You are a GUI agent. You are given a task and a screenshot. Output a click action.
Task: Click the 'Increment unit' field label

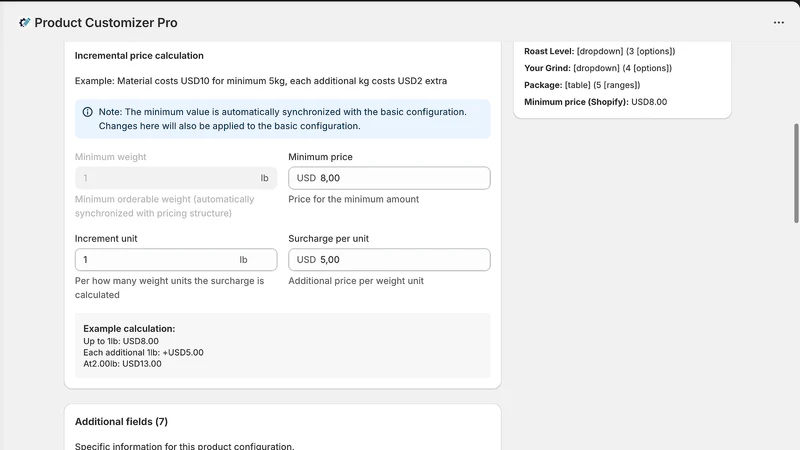[106, 238]
